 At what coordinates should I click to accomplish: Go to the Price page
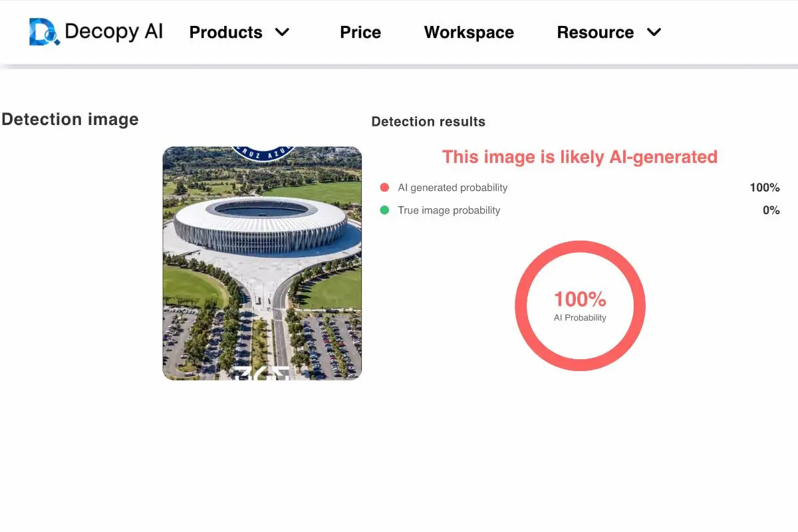point(360,33)
